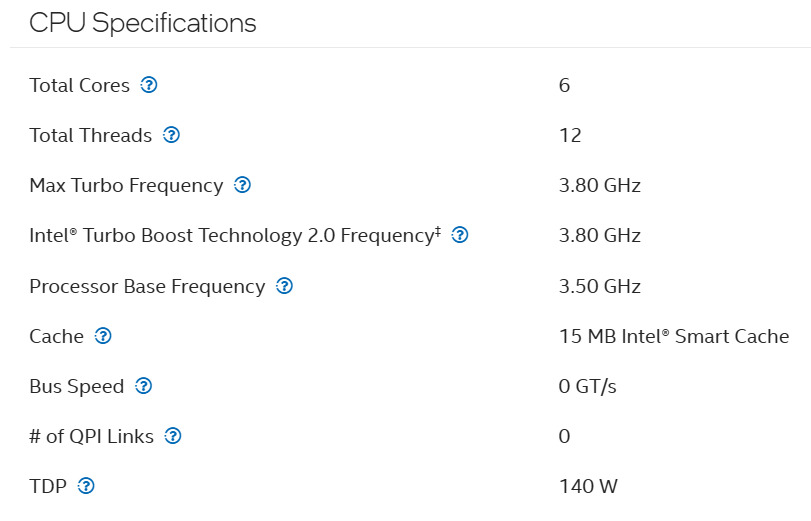The width and height of the screenshot is (811, 521).
Task: Click the 0 GT/s bus speed value
Action: coord(588,386)
